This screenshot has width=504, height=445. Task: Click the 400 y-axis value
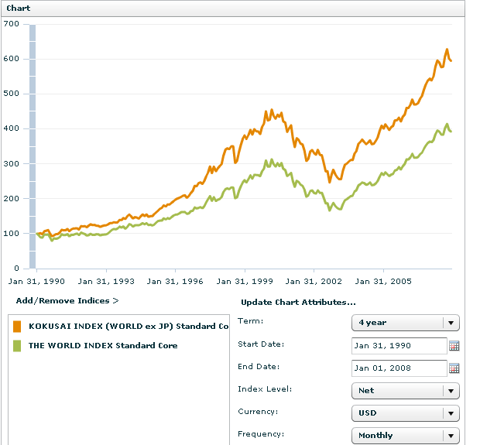(12, 128)
